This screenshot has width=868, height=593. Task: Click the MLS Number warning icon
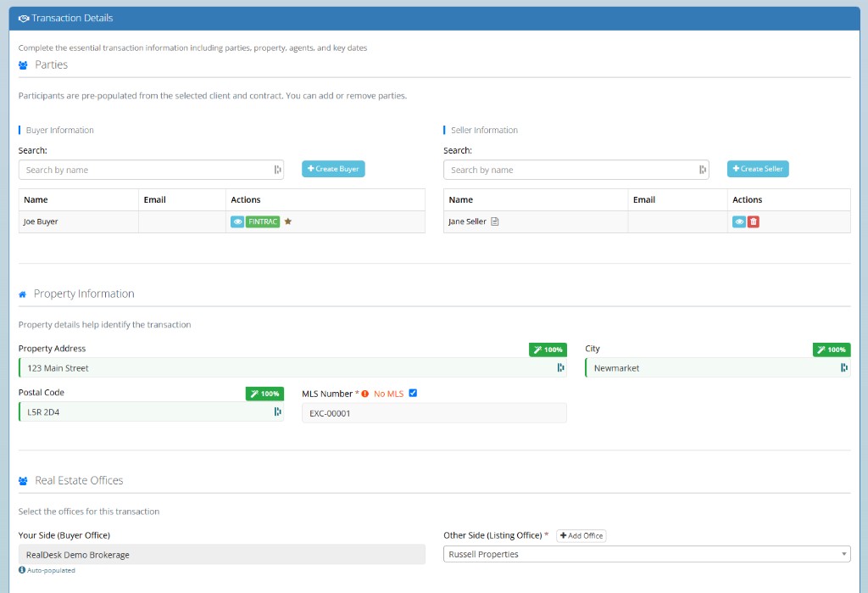point(364,394)
